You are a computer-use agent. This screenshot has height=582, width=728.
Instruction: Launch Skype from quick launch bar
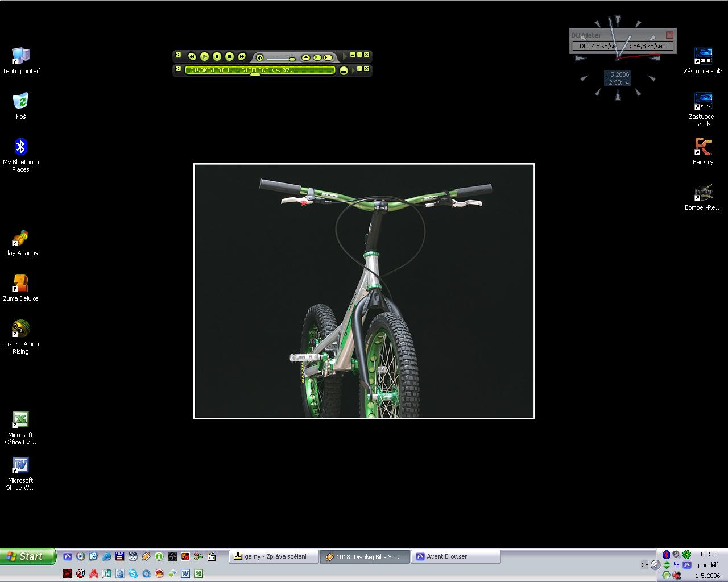[x=133, y=573]
